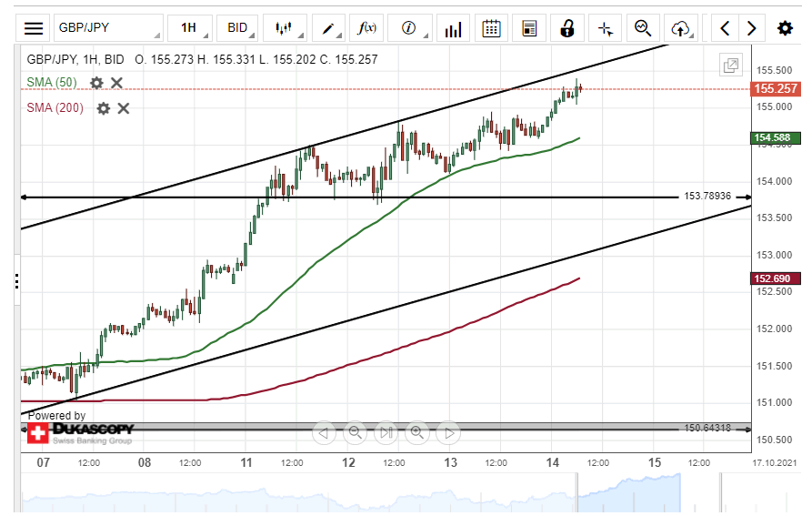The width and height of the screenshot is (812, 516).
Task: Pop out chart into new window
Action: 731,66
